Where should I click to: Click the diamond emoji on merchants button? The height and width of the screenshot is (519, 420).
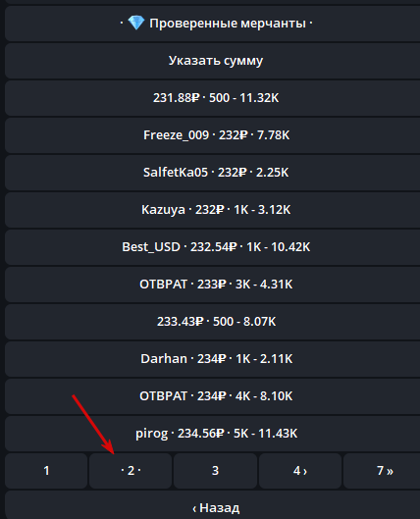pyautogui.click(x=136, y=24)
